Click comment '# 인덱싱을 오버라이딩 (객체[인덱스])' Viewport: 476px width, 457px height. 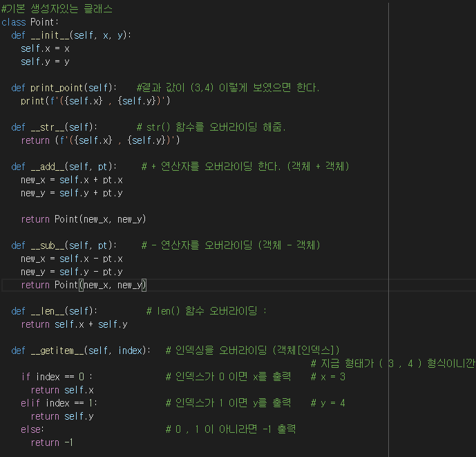(253, 351)
